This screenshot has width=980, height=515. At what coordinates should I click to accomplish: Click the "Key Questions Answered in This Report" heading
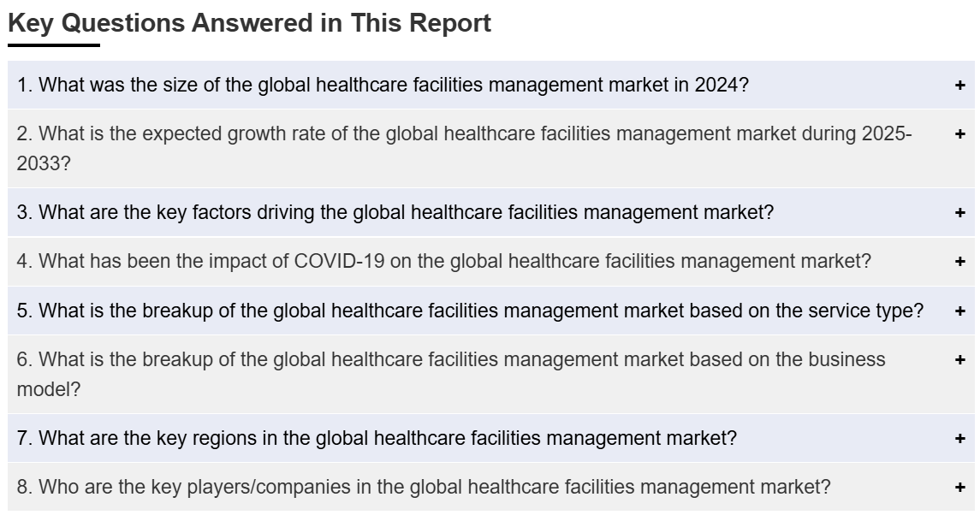point(249,23)
